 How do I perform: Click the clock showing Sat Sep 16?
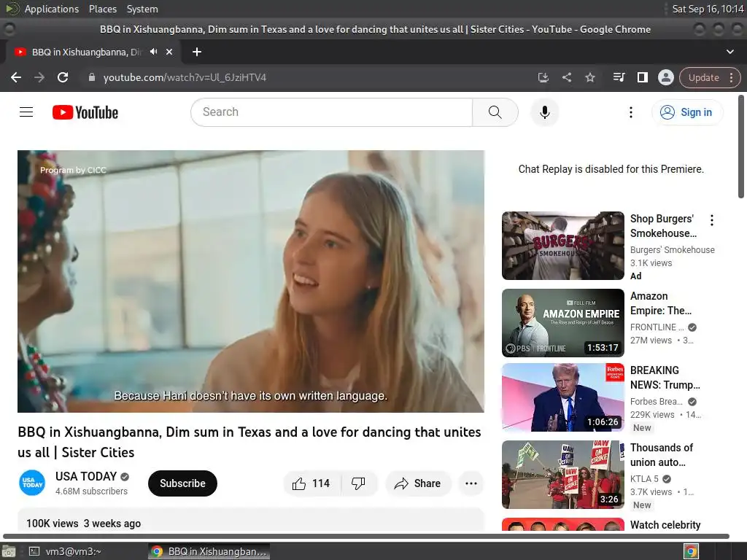(x=708, y=9)
